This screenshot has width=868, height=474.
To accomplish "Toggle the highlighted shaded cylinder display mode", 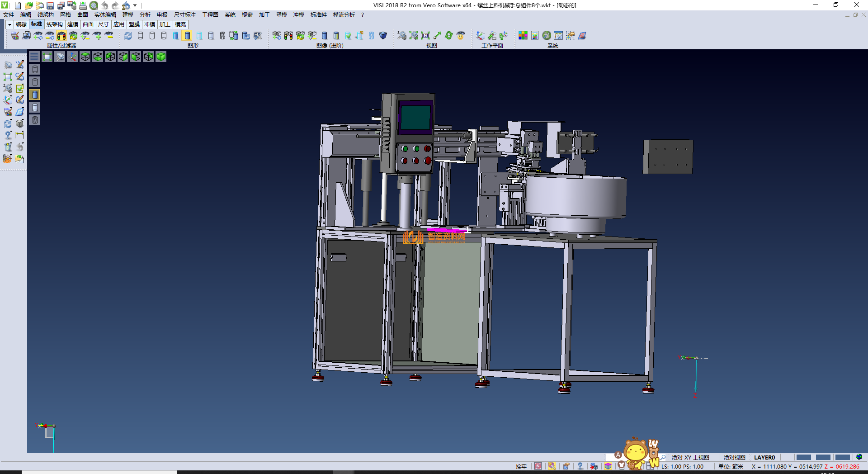I will (187, 36).
